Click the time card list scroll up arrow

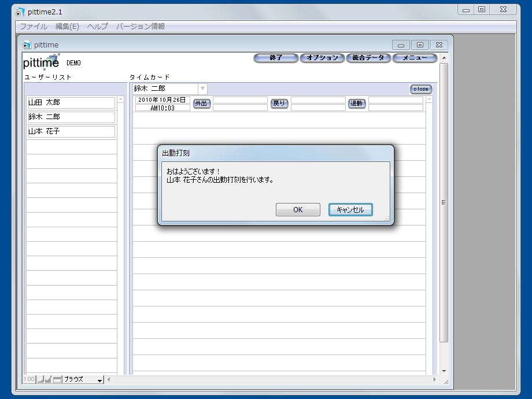[x=430, y=99]
